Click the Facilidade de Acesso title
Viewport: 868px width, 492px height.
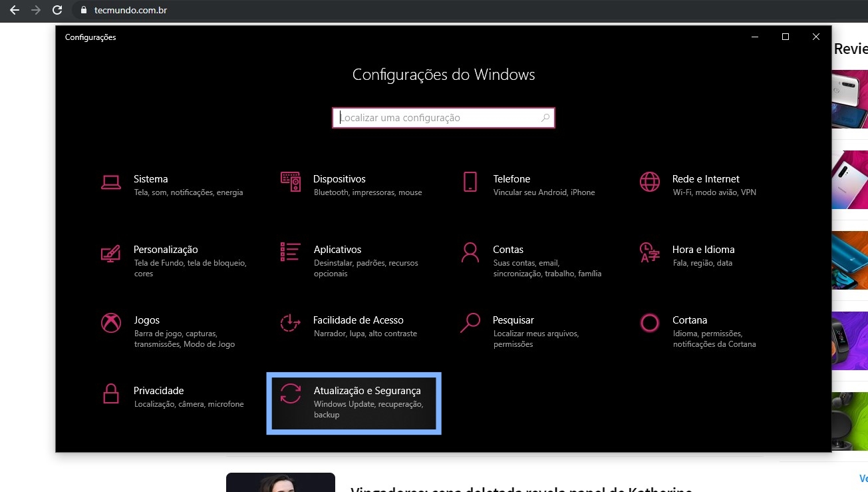359,320
